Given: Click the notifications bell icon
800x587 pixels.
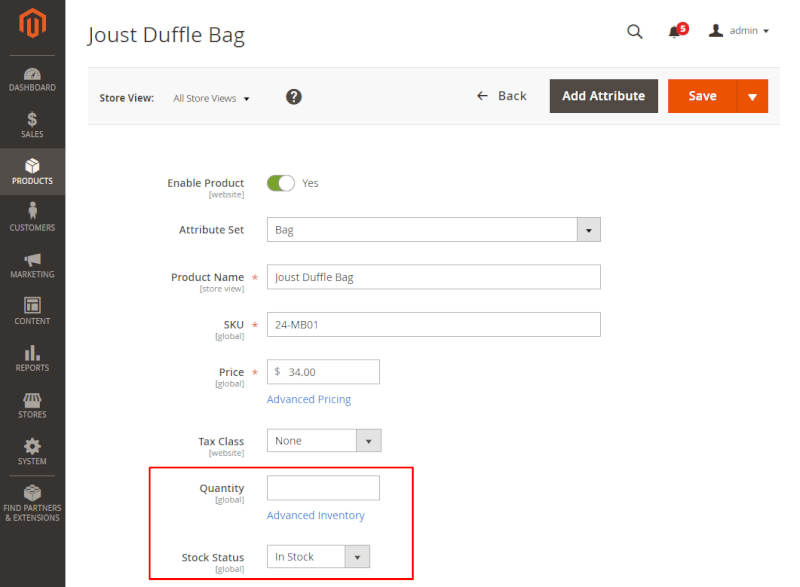Looking at the screenshot, I should pos(674,31).
